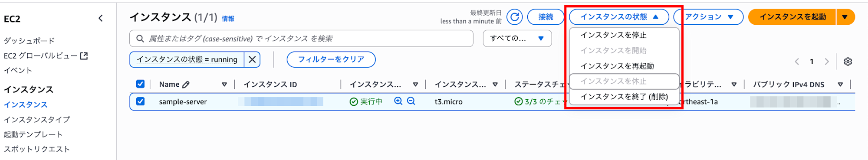The width and height of the screenshot is (868, 160).
Task: Click フィルターをクリア button
Action: 331,59
